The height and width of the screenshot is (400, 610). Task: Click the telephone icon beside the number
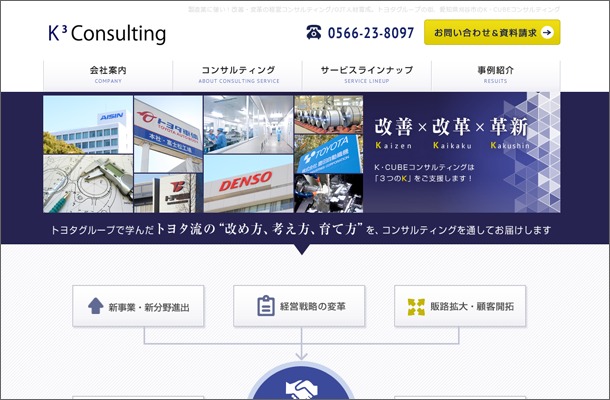tap(314, 32)
